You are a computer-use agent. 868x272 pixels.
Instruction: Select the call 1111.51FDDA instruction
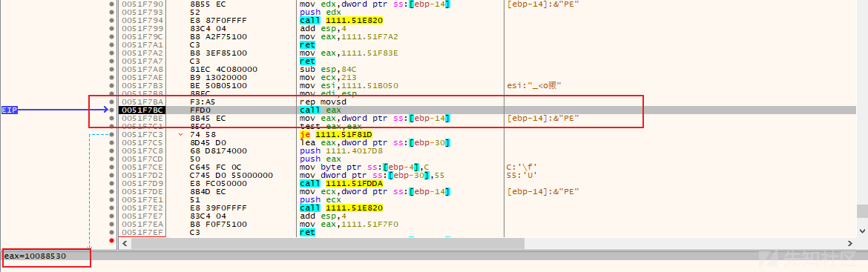[x=341, y=183]
